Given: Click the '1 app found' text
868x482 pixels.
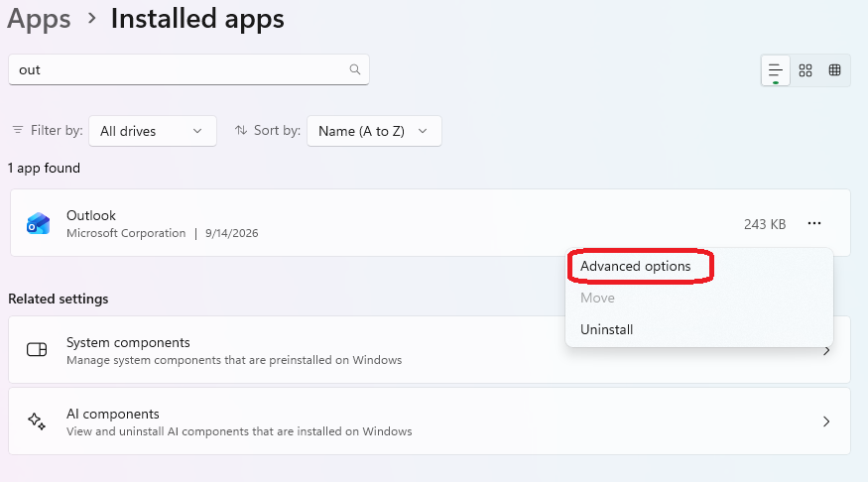Looking at the screenshot, I should (x=44, y=168).
